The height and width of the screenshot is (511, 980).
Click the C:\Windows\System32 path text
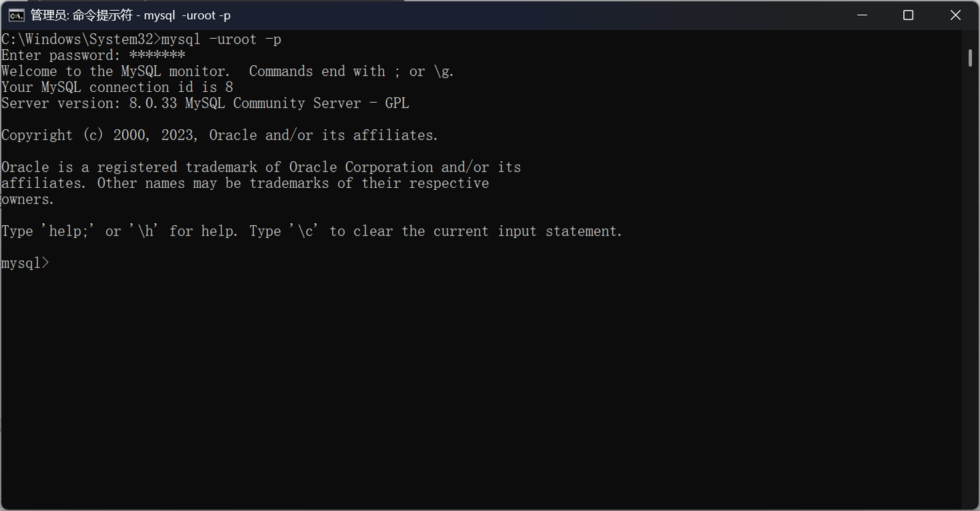75,39
